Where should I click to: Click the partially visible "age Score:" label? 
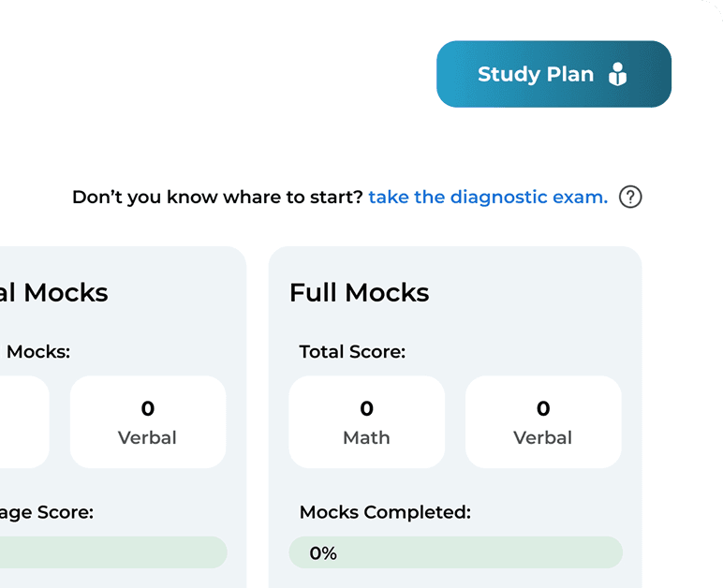tap(47, 512)
